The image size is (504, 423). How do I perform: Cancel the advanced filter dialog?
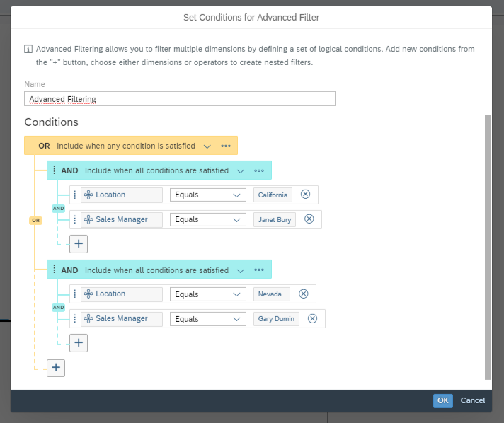pos(473,400)
